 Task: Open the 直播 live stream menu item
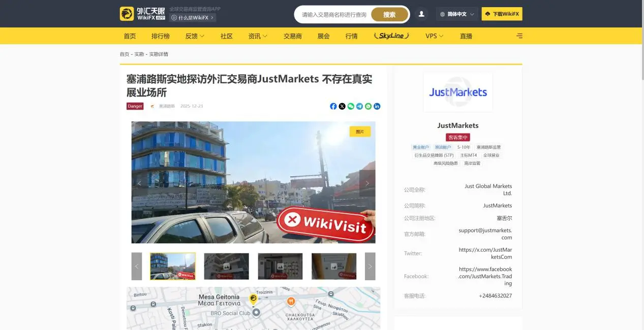coord(466,36)
